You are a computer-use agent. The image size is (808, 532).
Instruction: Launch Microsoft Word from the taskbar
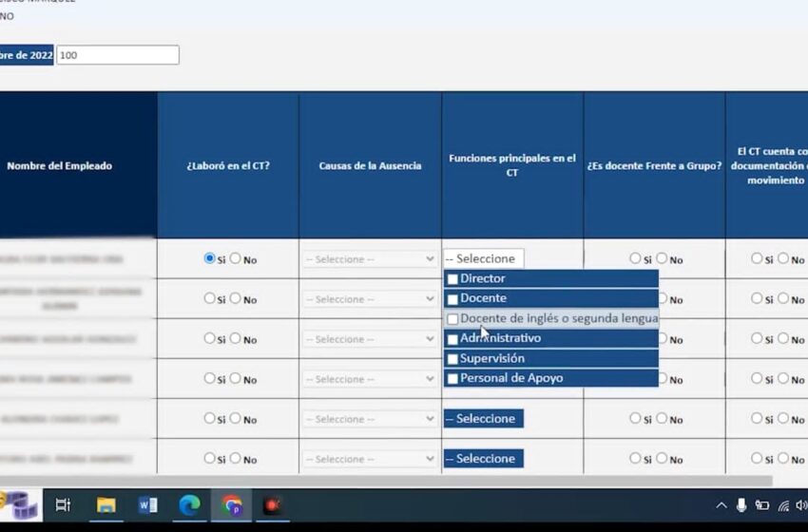coord(148,505)
